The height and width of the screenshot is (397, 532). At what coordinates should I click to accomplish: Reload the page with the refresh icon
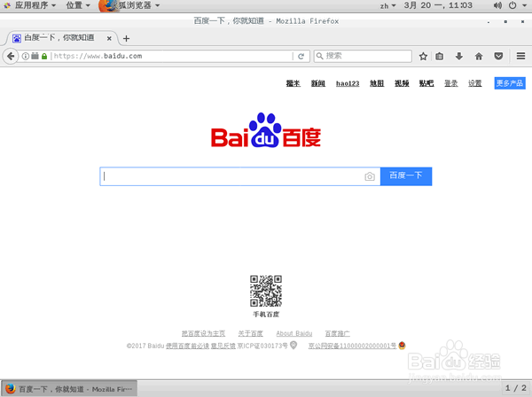[301, 57]
